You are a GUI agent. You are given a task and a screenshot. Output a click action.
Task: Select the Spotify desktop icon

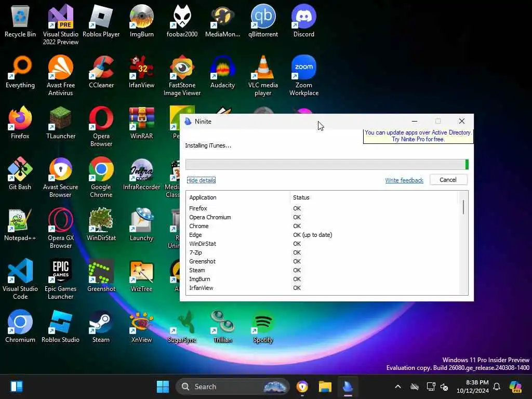pyautogui.click(x=263, y=326)
